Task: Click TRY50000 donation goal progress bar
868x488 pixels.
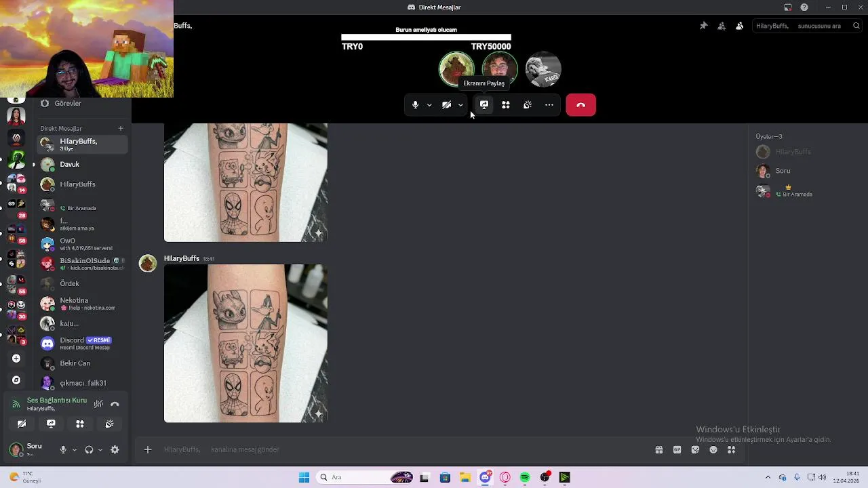Action: coord(426,38)
